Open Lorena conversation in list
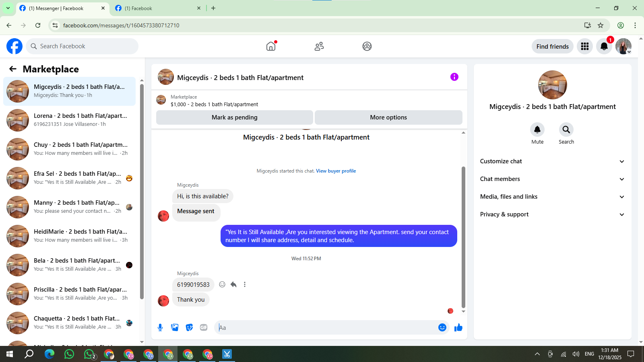 click(69, 120)
